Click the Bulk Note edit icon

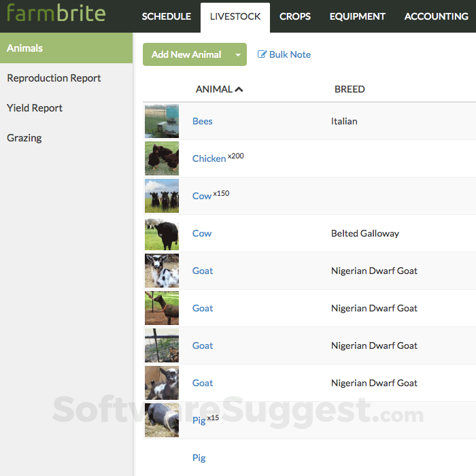point(262,54)
